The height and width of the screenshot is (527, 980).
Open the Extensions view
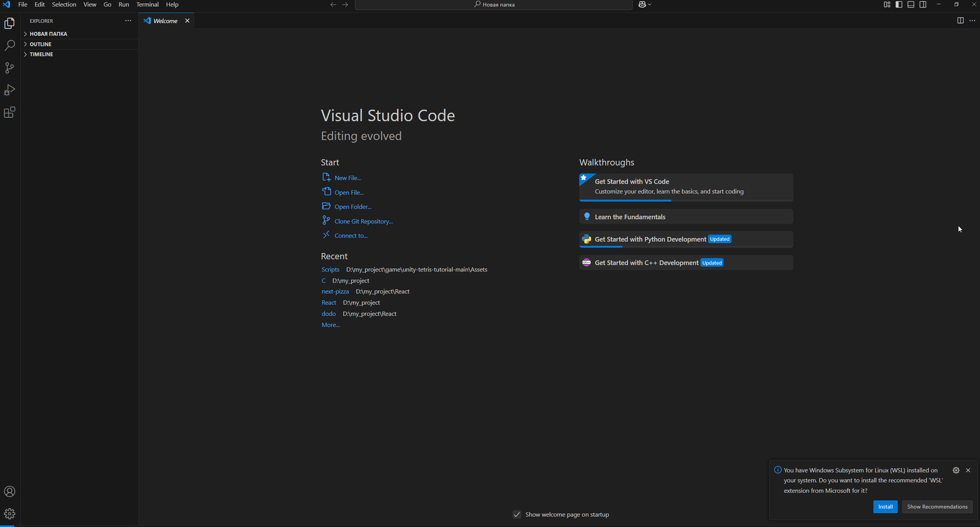(x=10, y=113)
